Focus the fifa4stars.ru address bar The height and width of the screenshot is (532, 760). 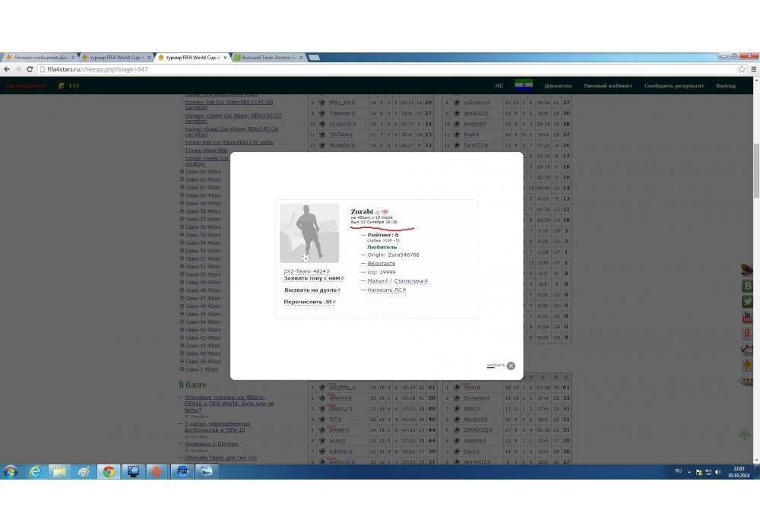tap(388, 69)
